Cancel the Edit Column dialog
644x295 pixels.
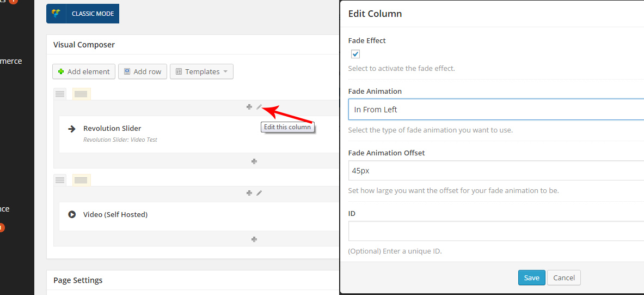pos(564,278)
